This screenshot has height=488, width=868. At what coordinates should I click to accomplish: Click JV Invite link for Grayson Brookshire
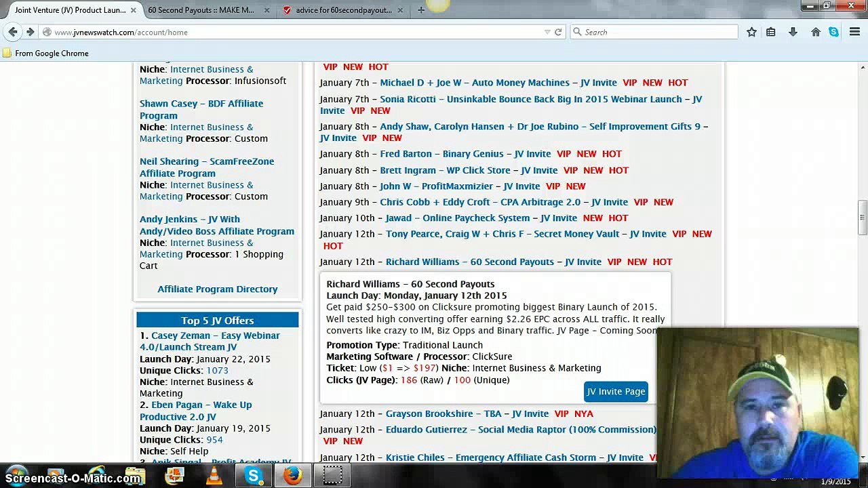pyautogui.click(x=530, y=413)
